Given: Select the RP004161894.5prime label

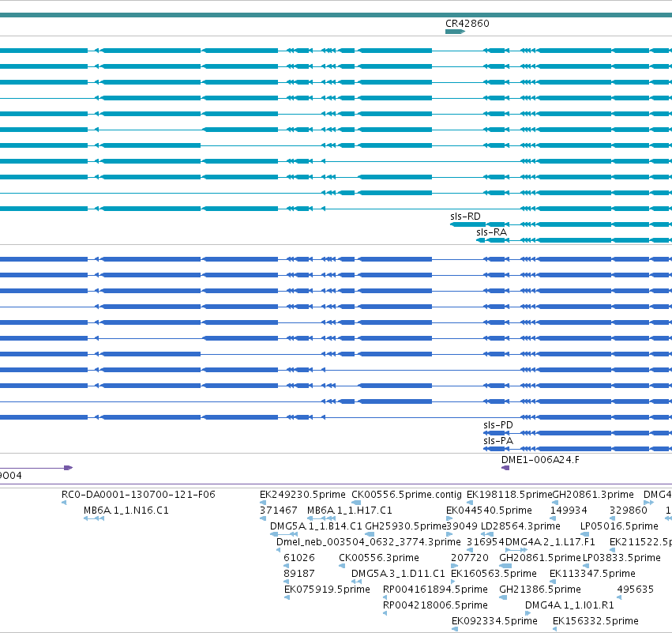Looking at the screenshot, I should 435,590.
